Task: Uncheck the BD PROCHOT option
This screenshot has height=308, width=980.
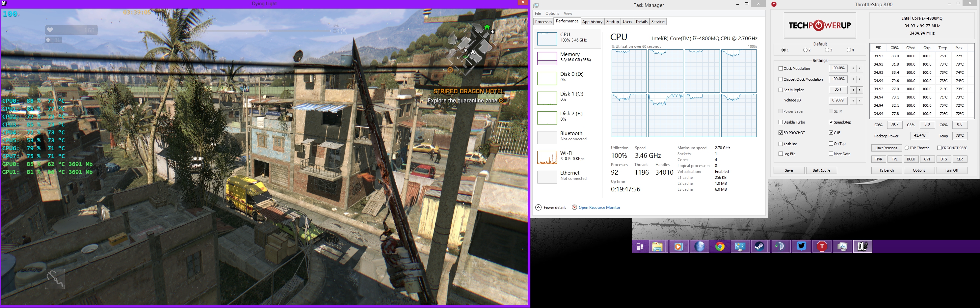Action: pos(781,133)
